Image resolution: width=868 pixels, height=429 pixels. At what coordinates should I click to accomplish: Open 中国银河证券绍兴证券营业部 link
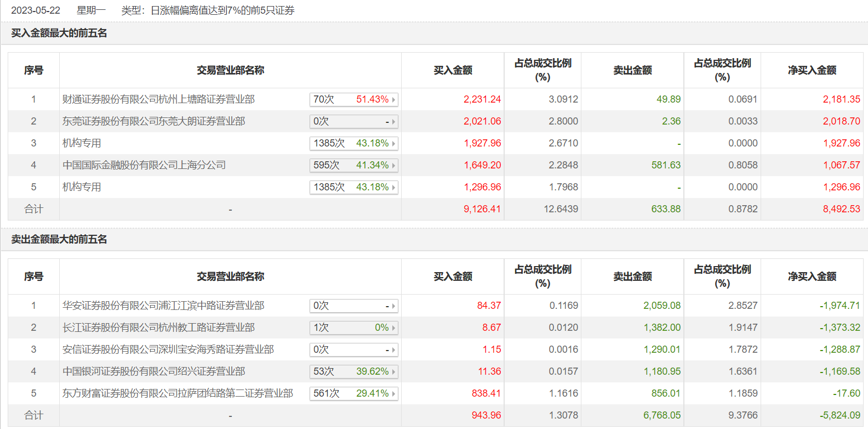click(153, 371)
